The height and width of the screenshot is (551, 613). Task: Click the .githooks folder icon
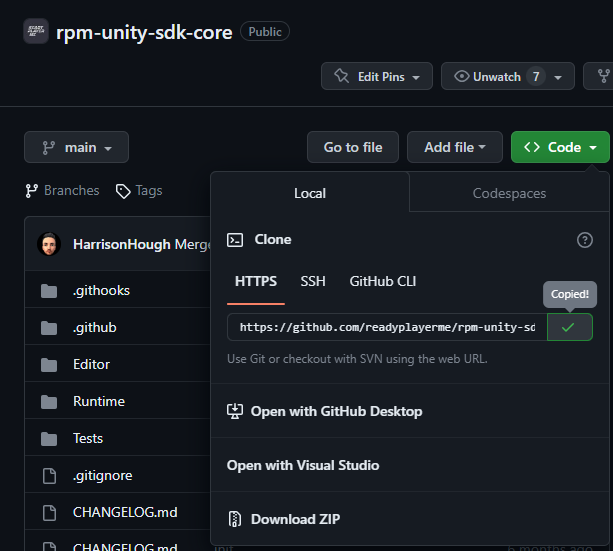pyautogui.click(x=49, y=291)
